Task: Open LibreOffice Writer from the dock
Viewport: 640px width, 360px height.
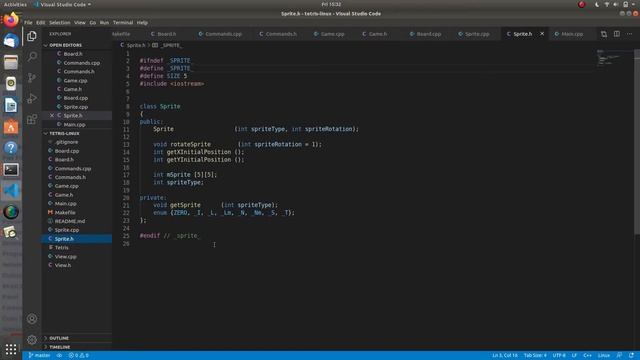Action: pyautogui.click(x=11, y=105)
